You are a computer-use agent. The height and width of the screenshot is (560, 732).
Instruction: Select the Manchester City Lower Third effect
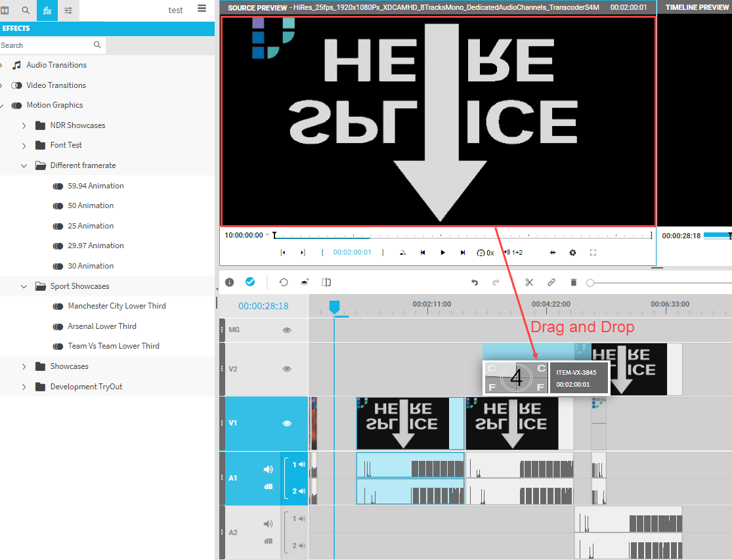click(x=116, y=306)
